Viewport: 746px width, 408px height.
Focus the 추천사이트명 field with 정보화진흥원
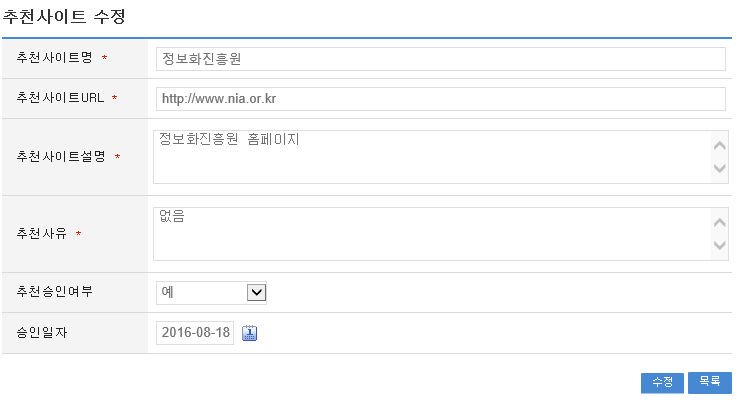click(440, 59)
